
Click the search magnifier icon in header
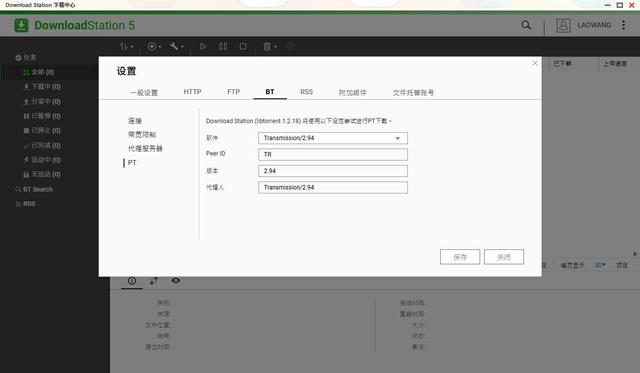pos(526,25)
